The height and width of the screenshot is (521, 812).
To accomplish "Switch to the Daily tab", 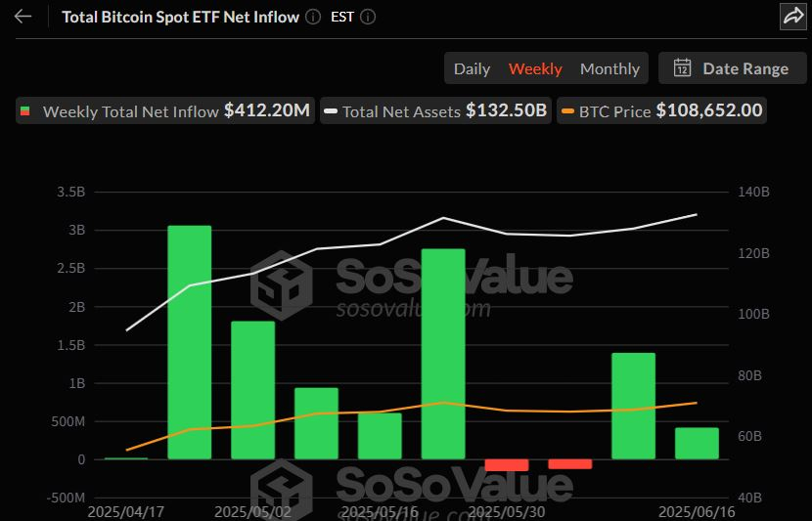I will (472, 68).
